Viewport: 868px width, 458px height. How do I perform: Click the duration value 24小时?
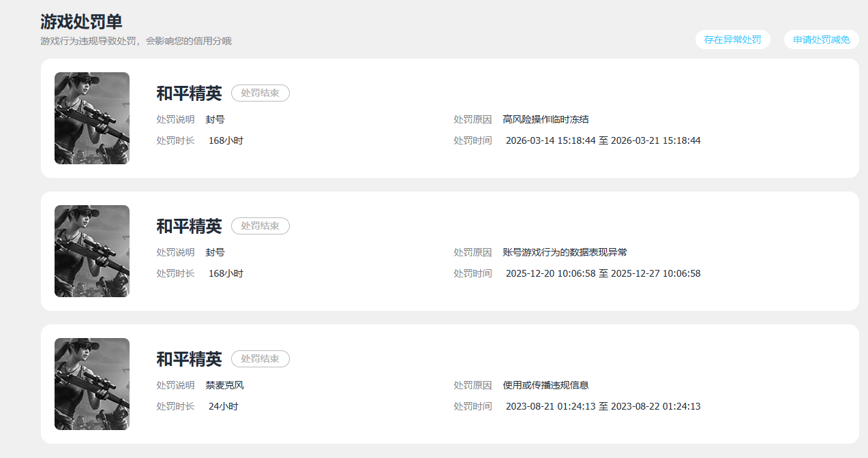(223, 406)
